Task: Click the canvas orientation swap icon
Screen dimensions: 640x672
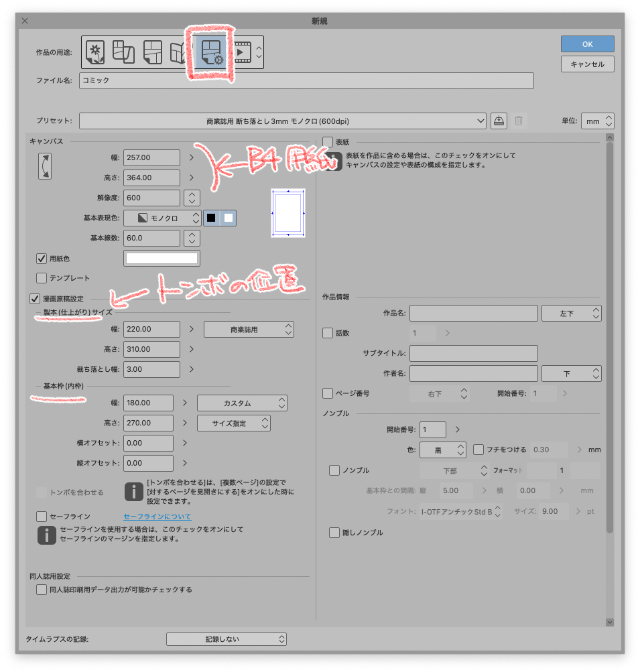Action: 44,165
